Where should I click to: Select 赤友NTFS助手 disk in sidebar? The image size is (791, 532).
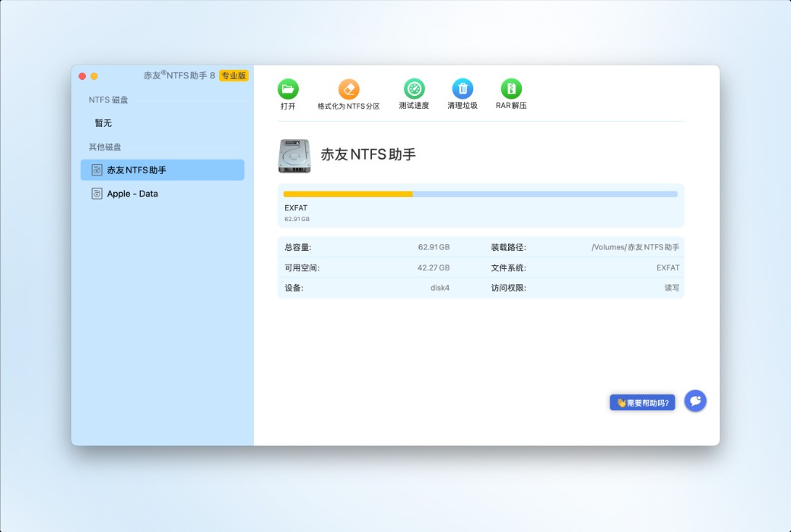coord(163,170)
